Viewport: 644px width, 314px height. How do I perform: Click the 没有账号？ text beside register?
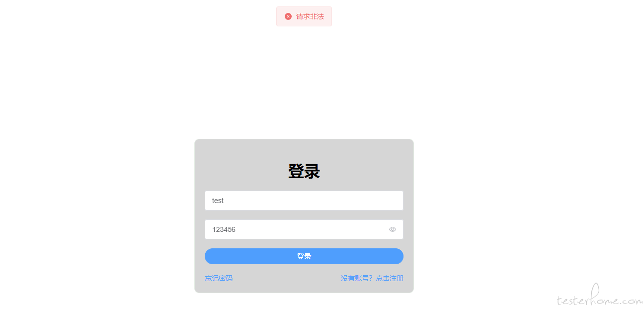pos(357,278)
